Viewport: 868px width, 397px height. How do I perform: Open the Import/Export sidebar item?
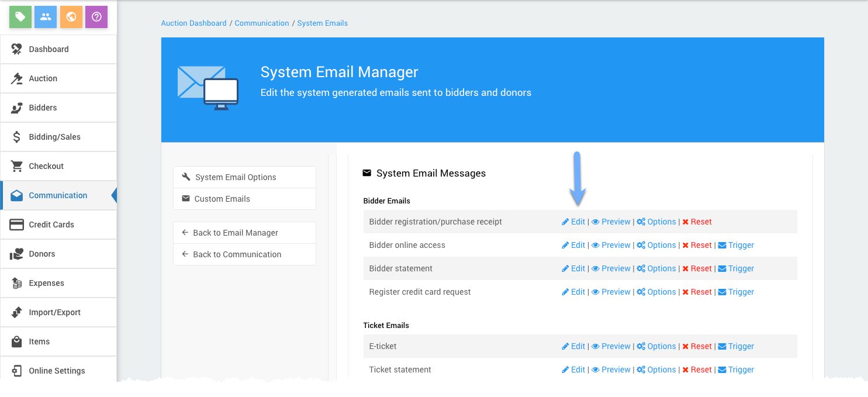pos(54,312)
